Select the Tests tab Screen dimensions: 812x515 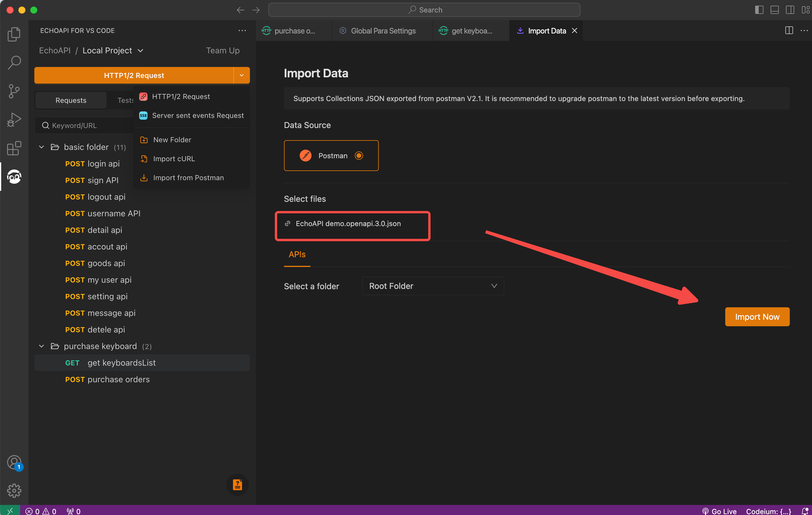125,100
